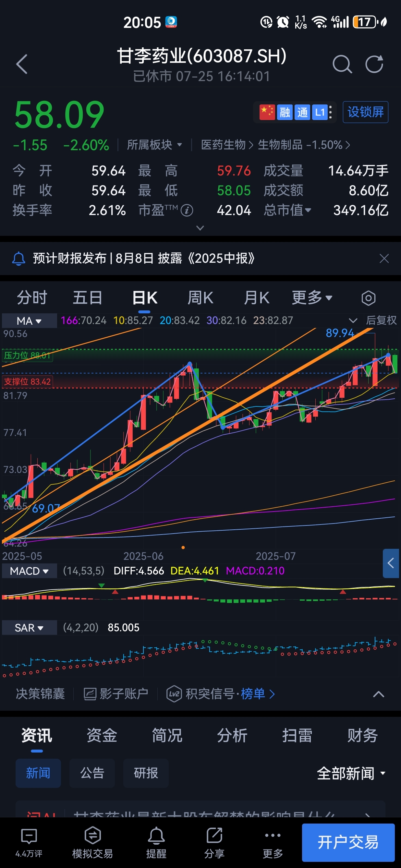Tap MACD parameters (14,53,5)
The height and width of the screenshot is (868, 401).
[84, 571]
